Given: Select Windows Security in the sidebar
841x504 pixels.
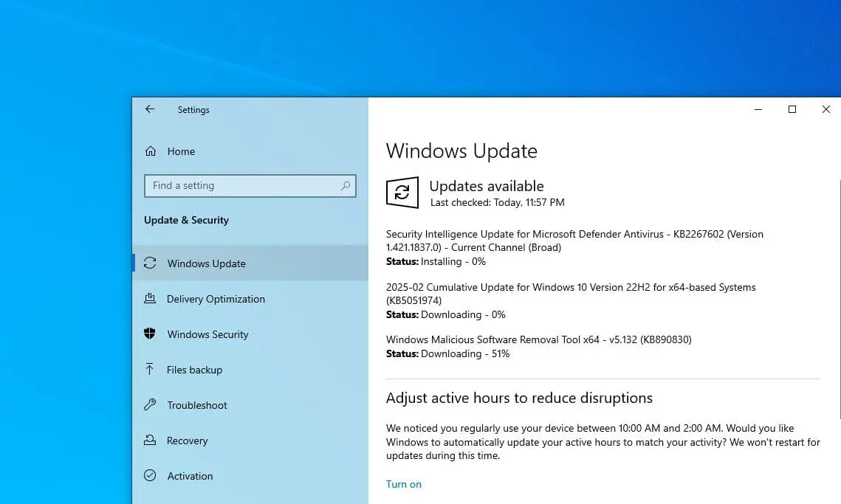Looking at the screenshot, I should [x=207, y=334].
